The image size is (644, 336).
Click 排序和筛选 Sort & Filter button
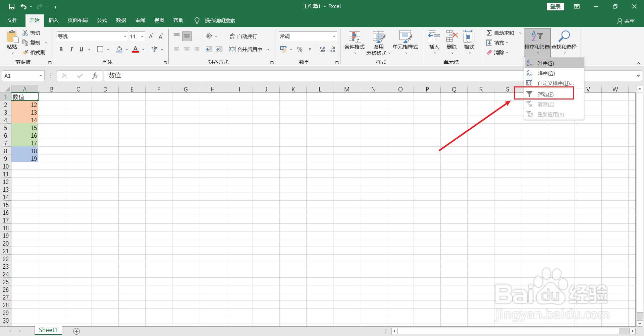coord(537,42)
